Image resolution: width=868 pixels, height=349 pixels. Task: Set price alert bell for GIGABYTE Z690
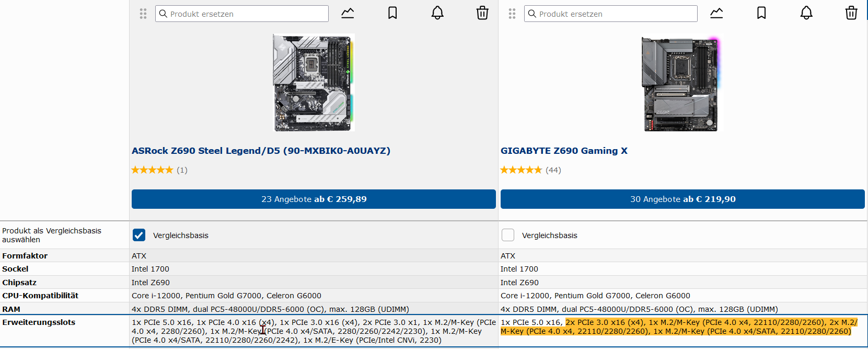[806, 13]
